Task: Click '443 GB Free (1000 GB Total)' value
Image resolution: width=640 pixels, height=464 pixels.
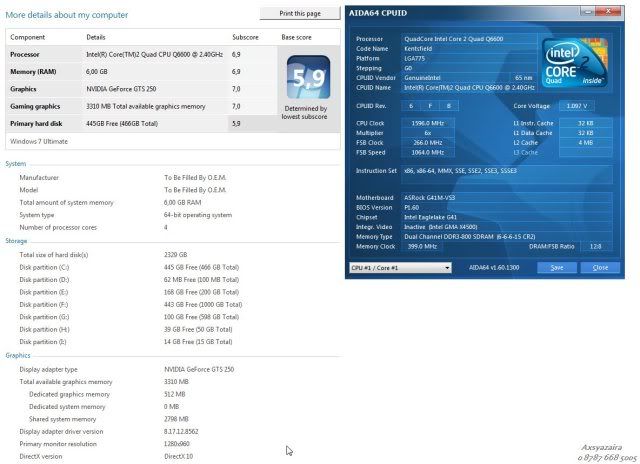Action: [x=203, y=304]
